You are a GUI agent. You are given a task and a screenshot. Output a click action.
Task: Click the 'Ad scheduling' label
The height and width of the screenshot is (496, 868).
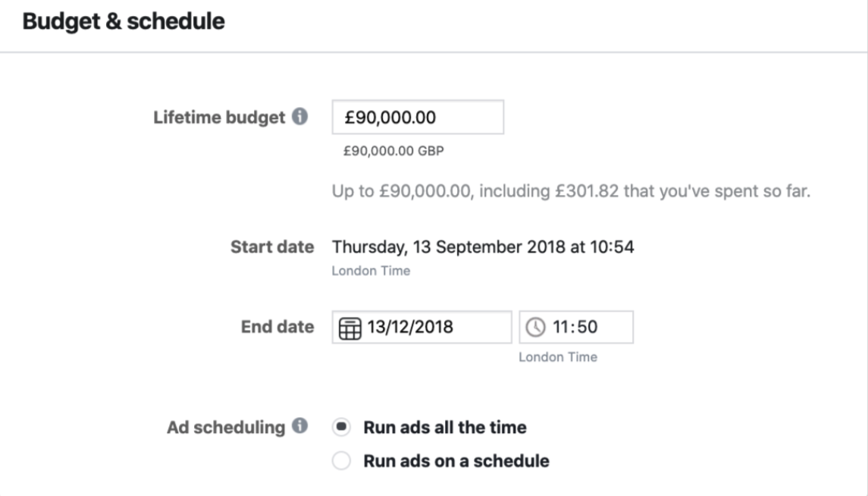(x=225, y=428)
